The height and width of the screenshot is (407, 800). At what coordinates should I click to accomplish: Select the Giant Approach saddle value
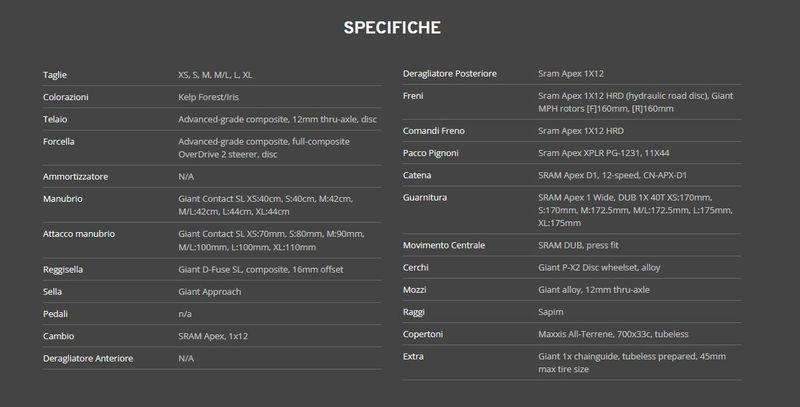[x=210, y=292]
